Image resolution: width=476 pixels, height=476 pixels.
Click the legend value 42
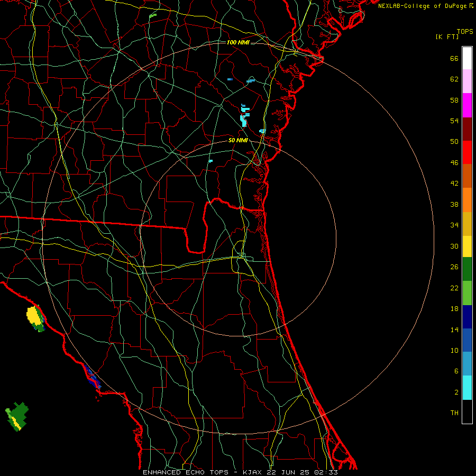click(x=454, y=184)
